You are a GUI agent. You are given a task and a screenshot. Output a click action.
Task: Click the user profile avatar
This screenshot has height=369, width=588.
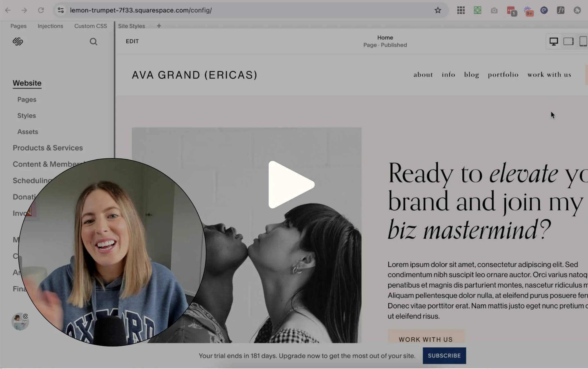(x=20, y=321)
